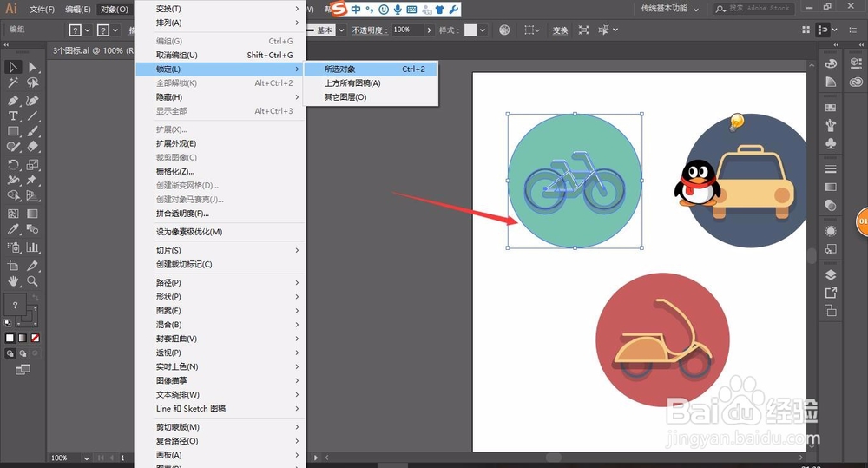Select the Eyedropper tool
Image resolution: width=868 pixels, height=468 pixels.
coord(13,229)
